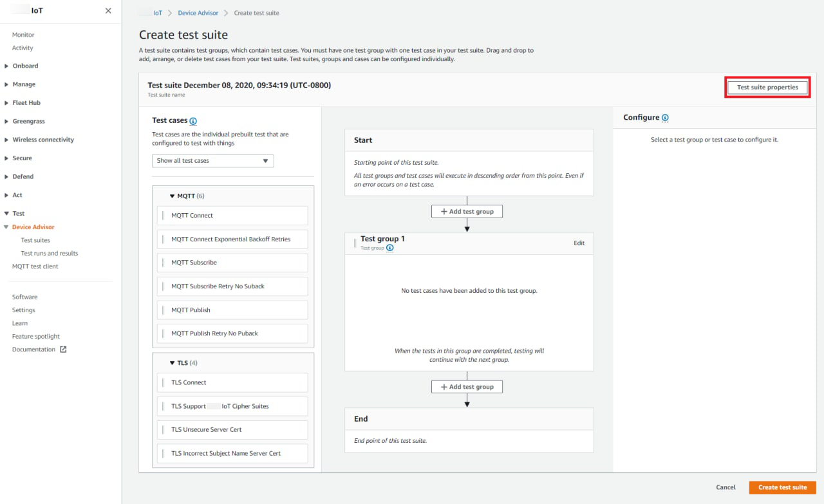Expand the Secure navigation section
Screen dimensions: 824x504
tap(6, 158)
